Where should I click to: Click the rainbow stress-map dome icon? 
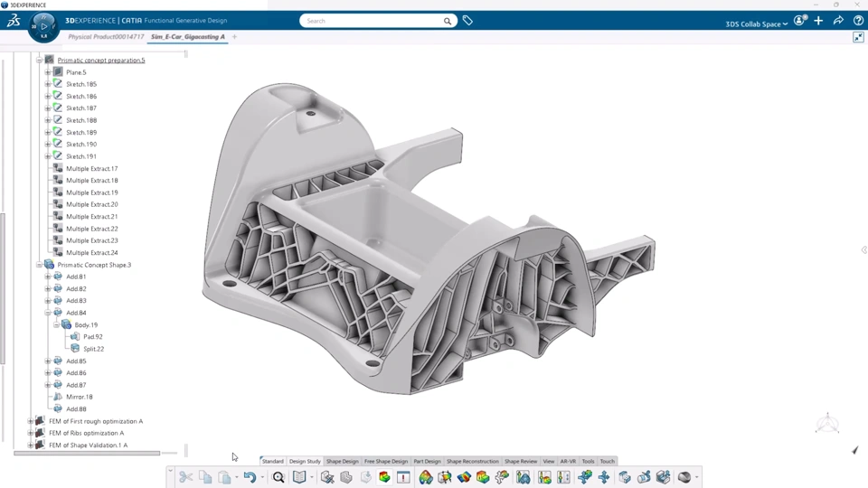coord(425,477)
